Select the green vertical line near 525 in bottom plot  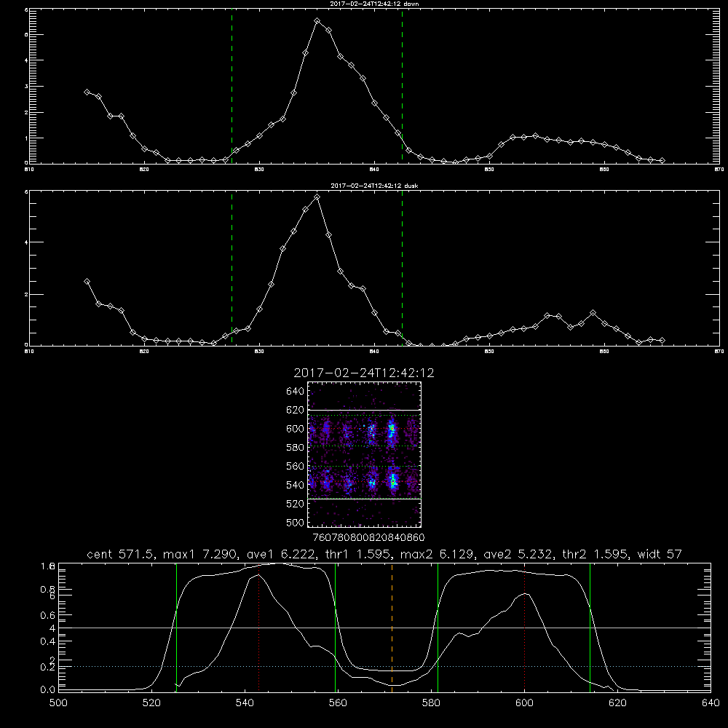pos(176,628)
